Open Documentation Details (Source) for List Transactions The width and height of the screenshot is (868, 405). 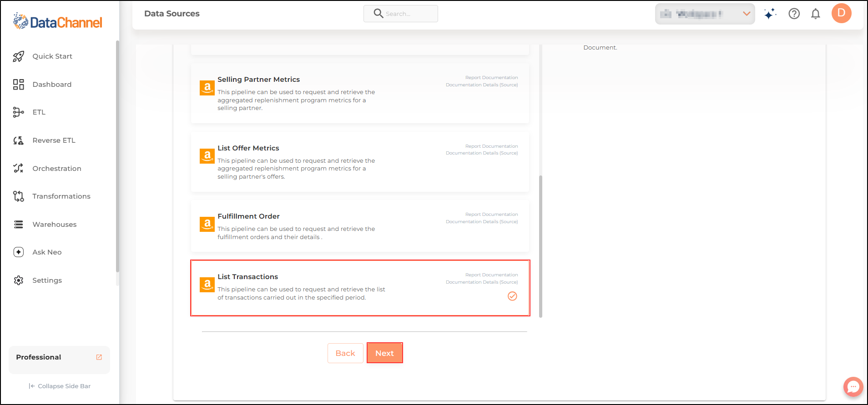point(482,282)
